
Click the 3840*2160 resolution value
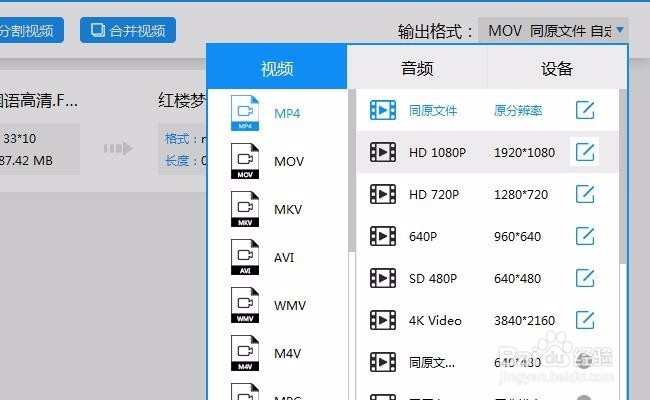(x=524, y=320)
